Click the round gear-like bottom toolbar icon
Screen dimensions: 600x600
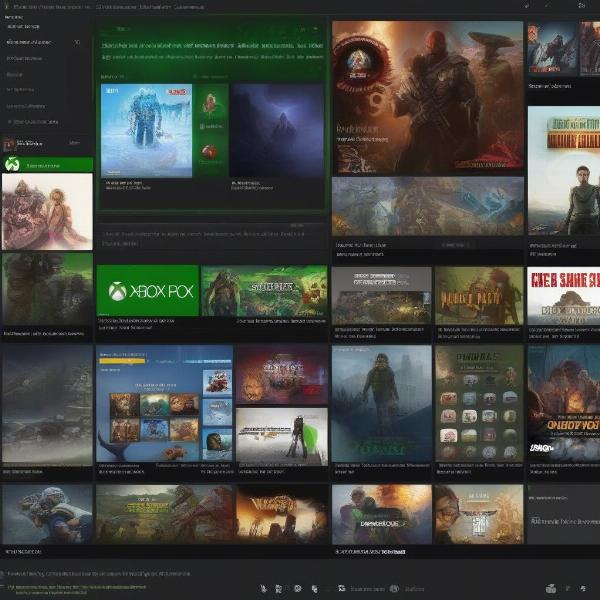[297, 589]
